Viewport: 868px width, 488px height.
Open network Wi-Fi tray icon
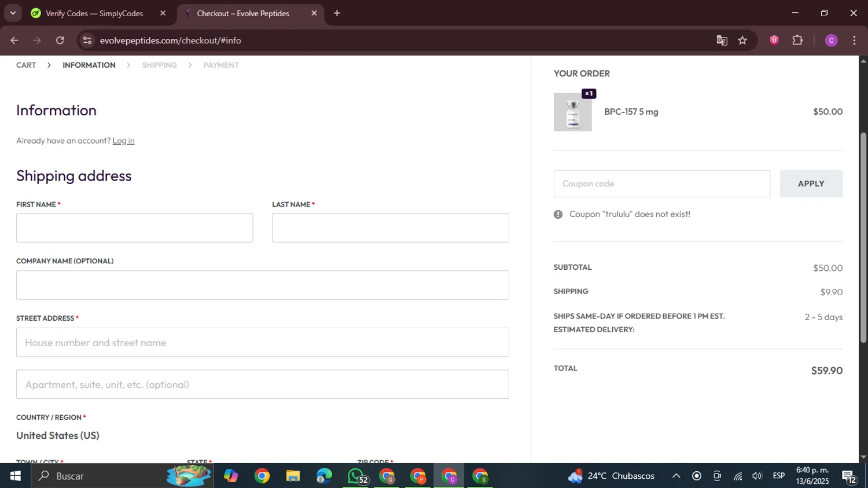coord(738,476)
